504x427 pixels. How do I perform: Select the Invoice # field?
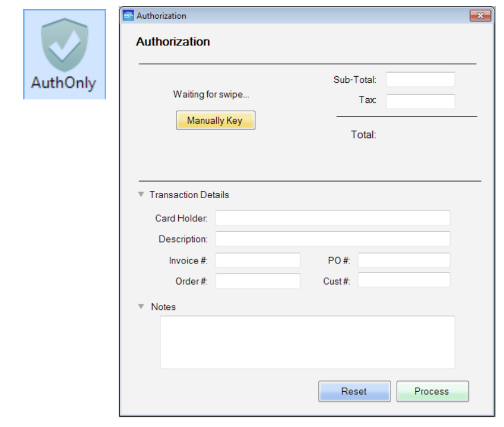[258, 261]
